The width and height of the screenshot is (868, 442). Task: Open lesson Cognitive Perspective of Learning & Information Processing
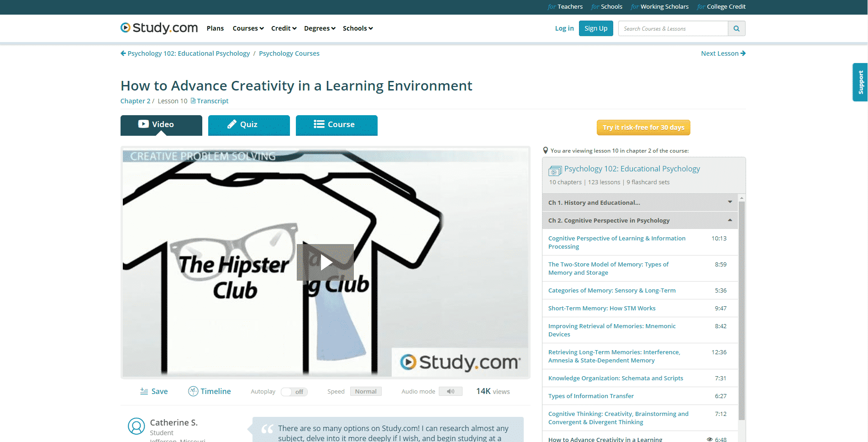click(617, 242)
